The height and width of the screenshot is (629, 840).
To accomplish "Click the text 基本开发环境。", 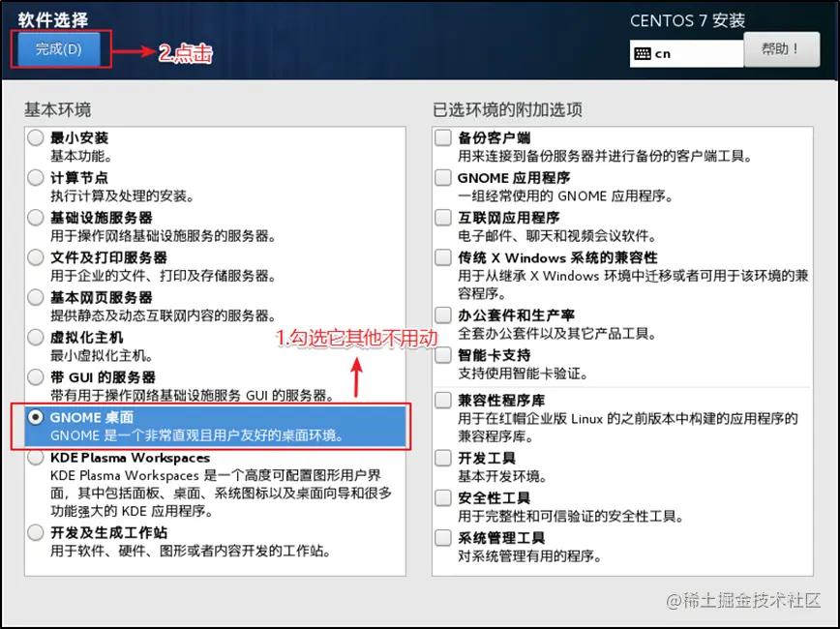I will pyautogui.click(x=502, y=476).
